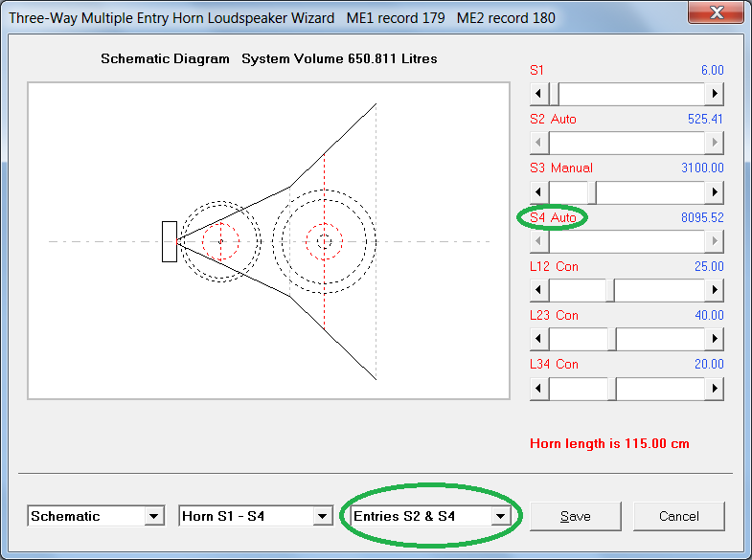Click the S3 Manual slider right arrow
The width and height of the screenshot is (752, 560).
tap(714, 192)
